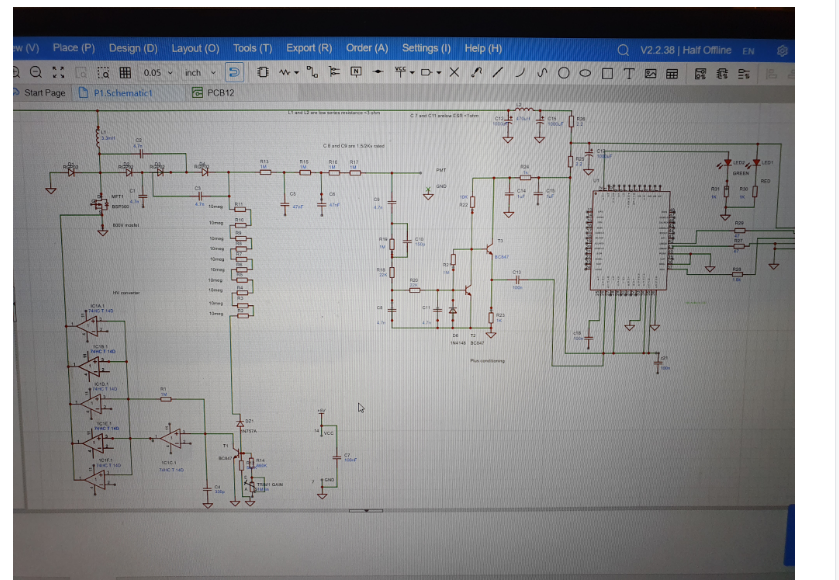Viewport: 839px width, 580px height.
Task: Select the Rectangle drawing tool
Action: tap(607, 73)
